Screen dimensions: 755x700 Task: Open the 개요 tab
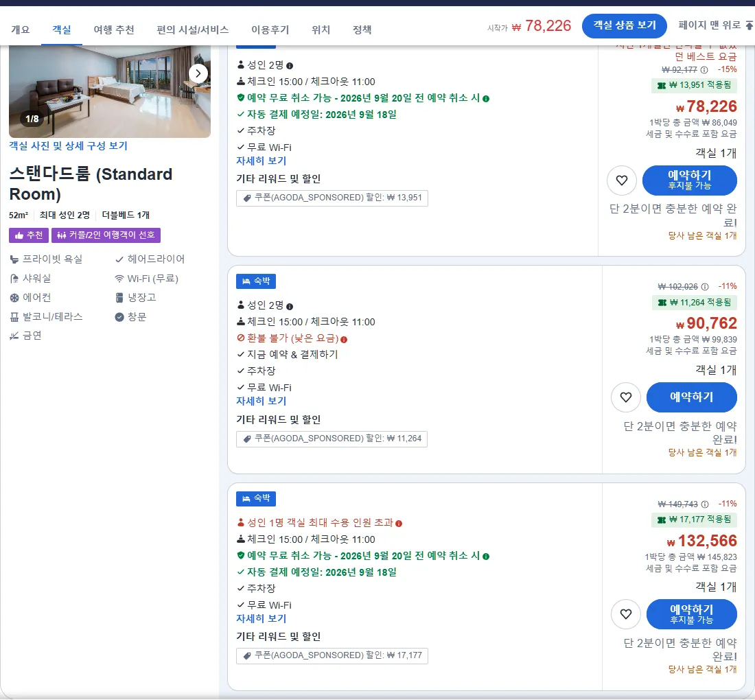(20, 30)
